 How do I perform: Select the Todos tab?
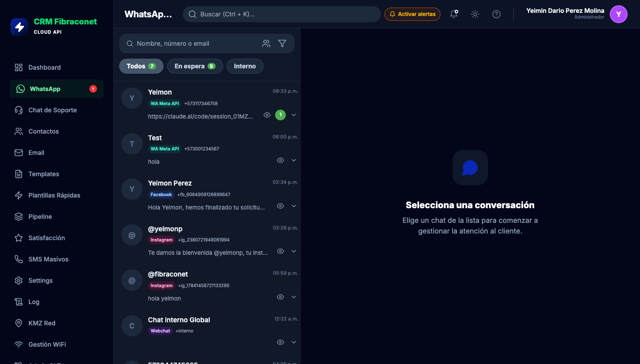(x=141, y=66)
